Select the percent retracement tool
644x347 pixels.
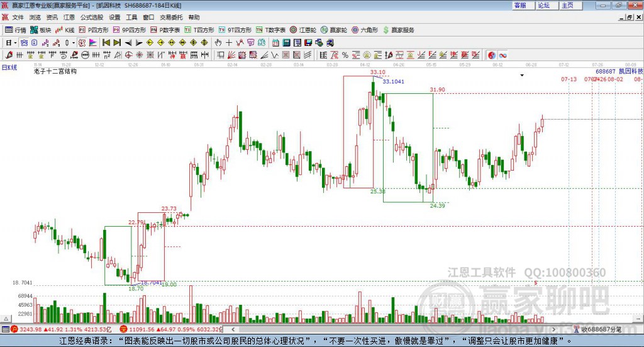[x=345, y=55]
